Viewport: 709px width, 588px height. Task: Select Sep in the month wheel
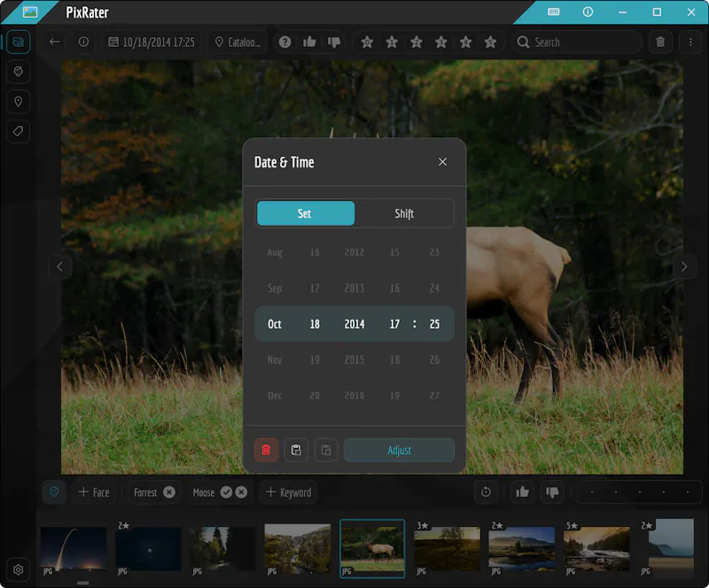click(x=275, y=289)
